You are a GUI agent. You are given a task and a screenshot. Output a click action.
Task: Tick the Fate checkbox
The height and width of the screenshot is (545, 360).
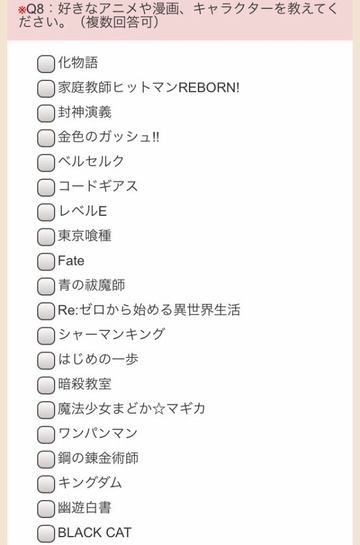(46, 262)
